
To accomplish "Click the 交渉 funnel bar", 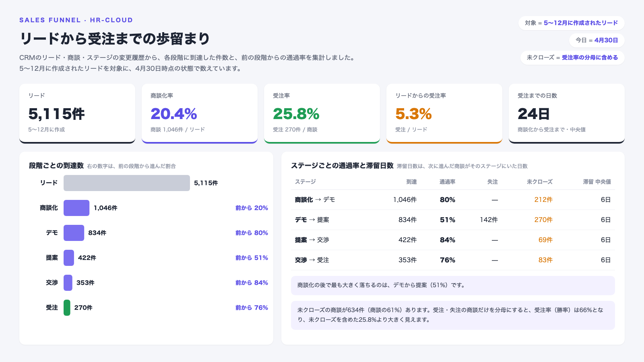I will [x=68, y=283].
